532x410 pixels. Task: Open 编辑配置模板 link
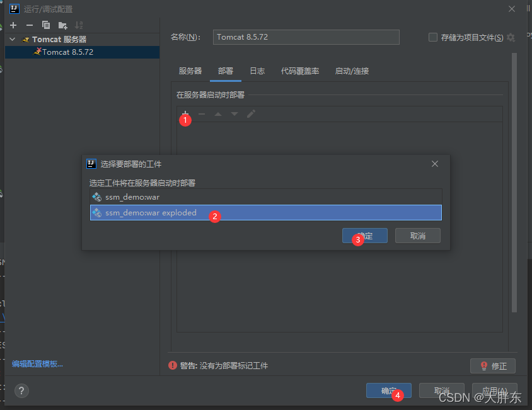point(37,364)
